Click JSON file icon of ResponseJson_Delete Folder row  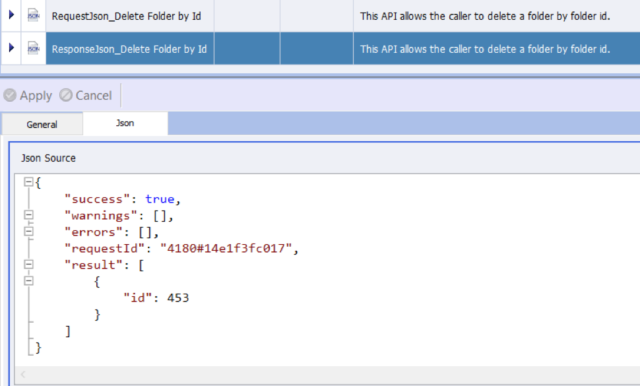[33, 49]
